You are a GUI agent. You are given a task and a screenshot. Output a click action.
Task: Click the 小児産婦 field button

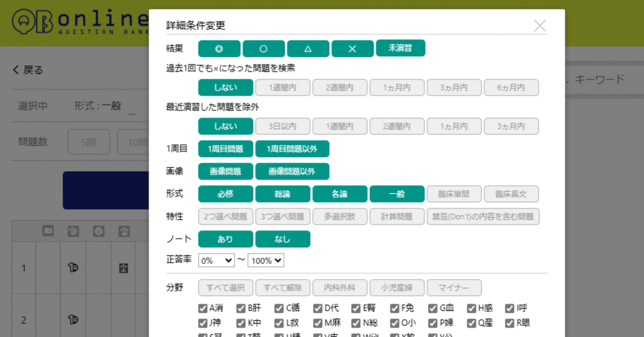coord(397,288)
